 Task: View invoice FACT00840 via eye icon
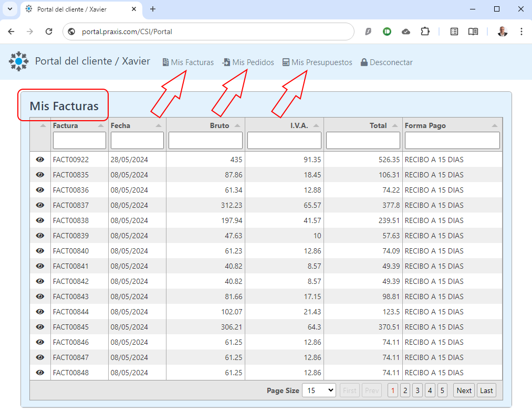(x=40, y=250)
